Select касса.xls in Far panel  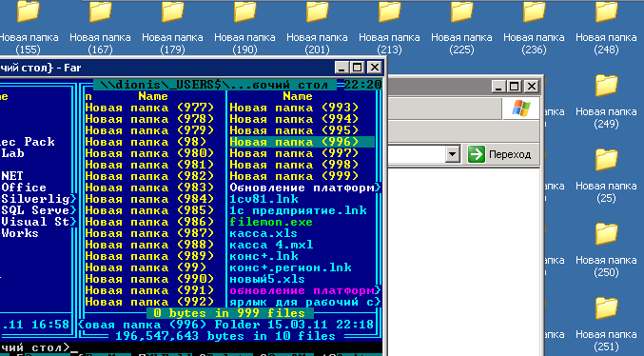(263, 233)
